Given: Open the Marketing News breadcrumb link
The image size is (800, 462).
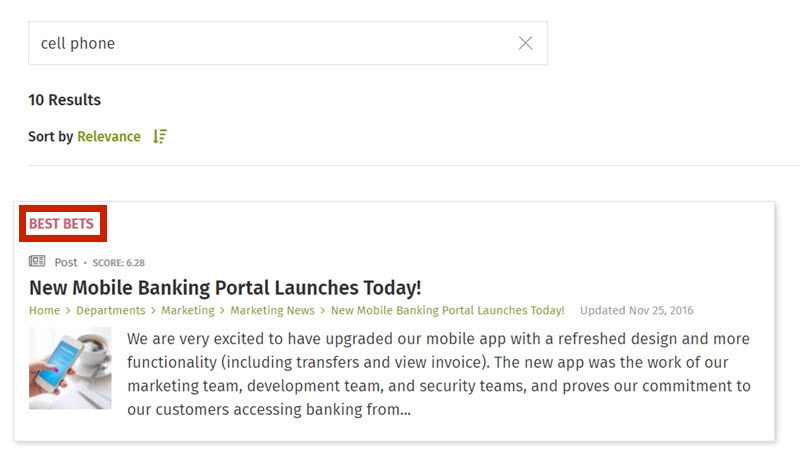Looking at the screenshot, I should click(x=272, y=311).
